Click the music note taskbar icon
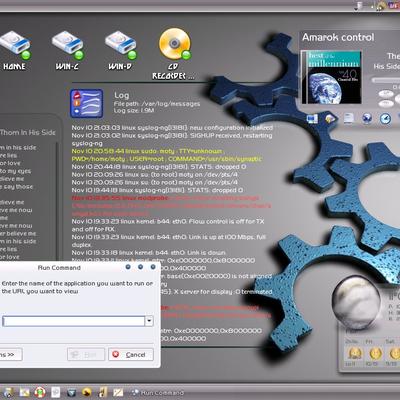 coord(103,392)
